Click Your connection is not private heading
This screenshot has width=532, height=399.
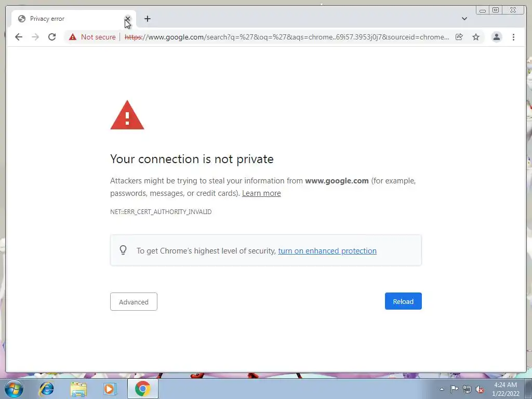tap(192, 159)
